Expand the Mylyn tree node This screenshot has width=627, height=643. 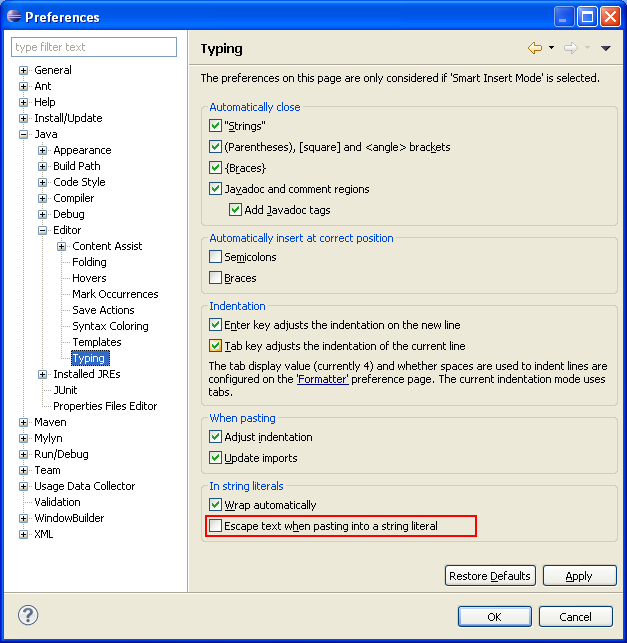click(x=23, y=438)
